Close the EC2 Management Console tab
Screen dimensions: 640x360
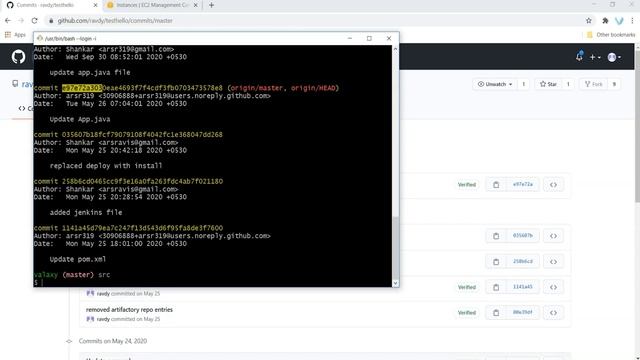click(x=196, y=5)
